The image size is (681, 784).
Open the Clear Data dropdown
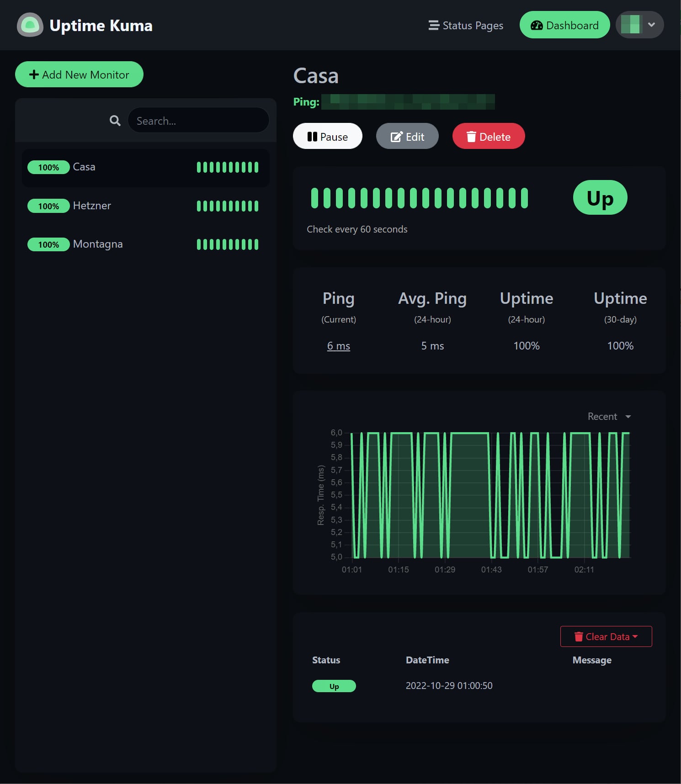(606, 636)
